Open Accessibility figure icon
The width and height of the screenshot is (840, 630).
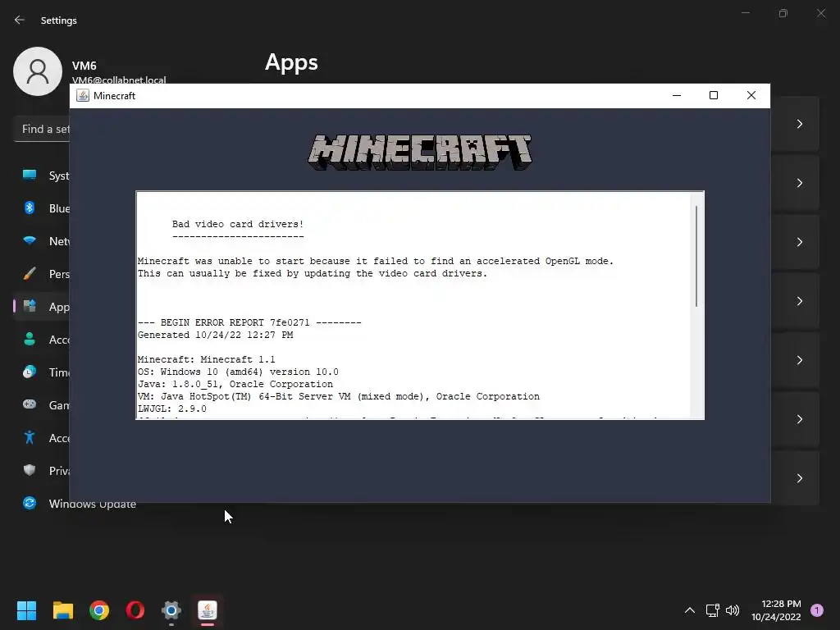[x=30, y=437]
